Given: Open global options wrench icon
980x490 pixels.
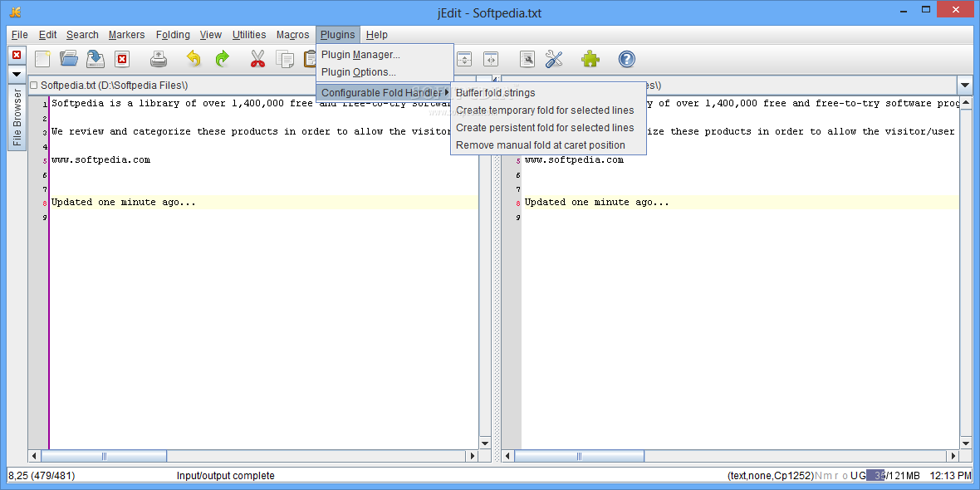Looking at the screenshot, I should [555, 59].
